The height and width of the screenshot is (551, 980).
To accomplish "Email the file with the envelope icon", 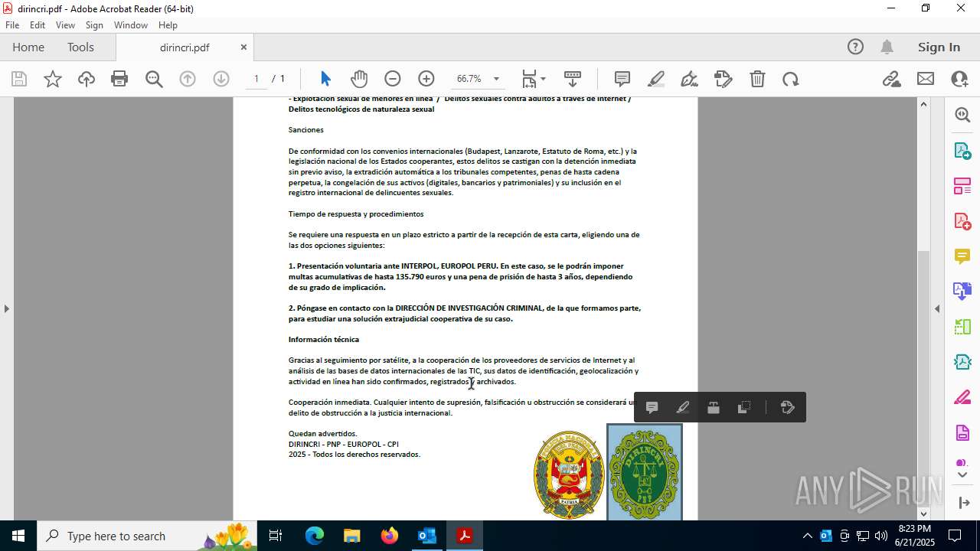I will pyautogui.click(x=926, y=79).
